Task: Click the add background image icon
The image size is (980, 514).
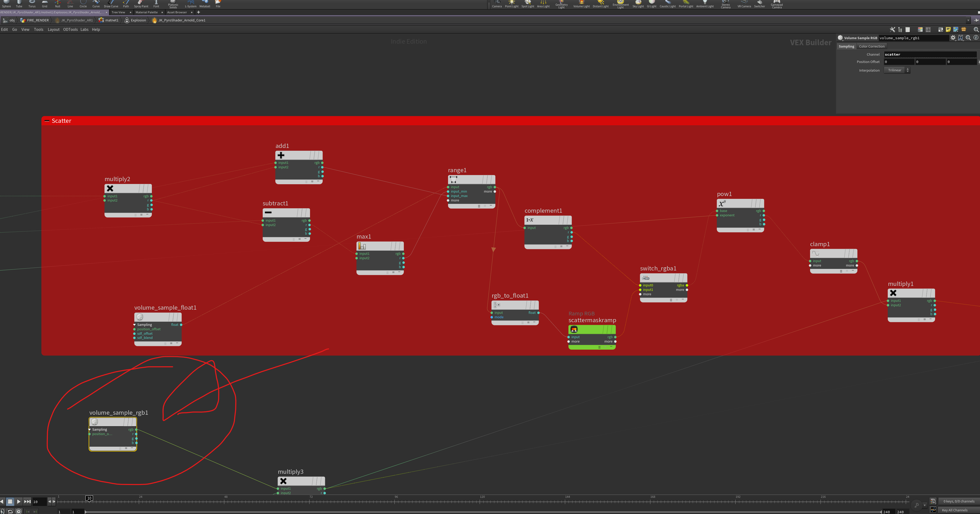Action: [x=956, y=30]
